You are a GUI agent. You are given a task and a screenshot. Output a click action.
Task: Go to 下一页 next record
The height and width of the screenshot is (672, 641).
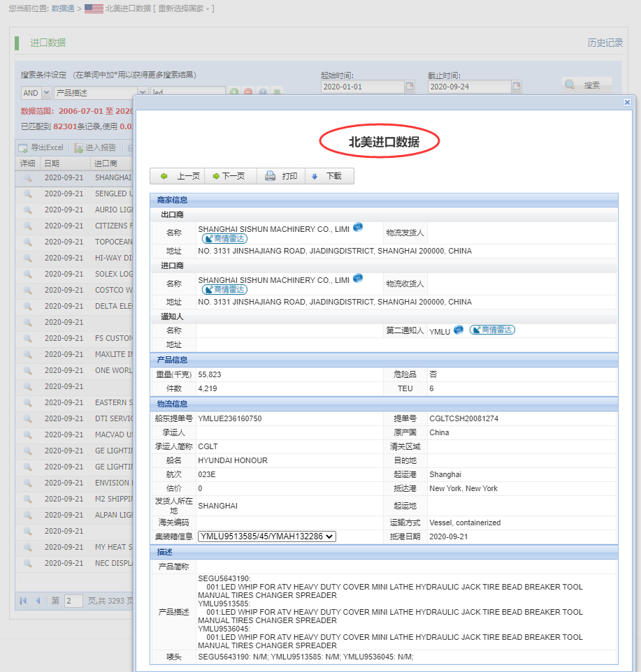[x=228, y=176]
